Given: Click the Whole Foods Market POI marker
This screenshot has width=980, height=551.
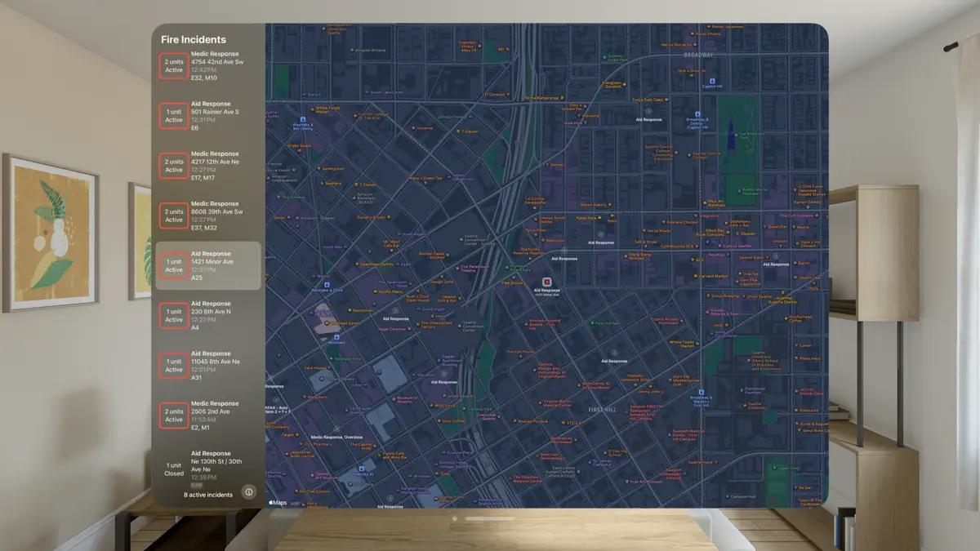Looking at the screenshot, I should [x=697, y=344].
